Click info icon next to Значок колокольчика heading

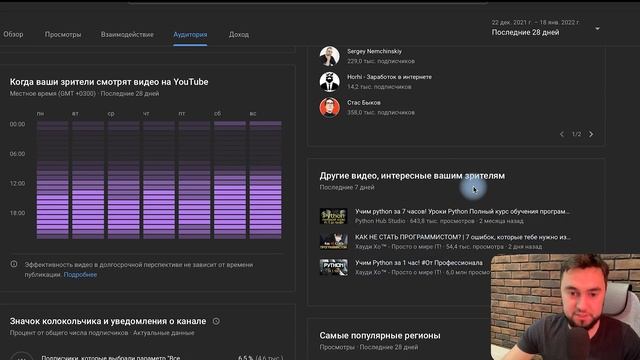tap(216, 321)
